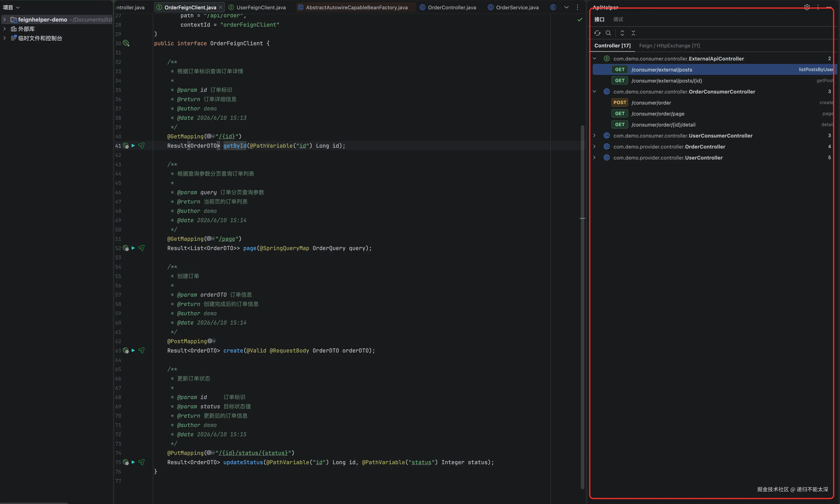
Task: Click the run arrow gutter icon on line 41
Action: coord(133,146)
